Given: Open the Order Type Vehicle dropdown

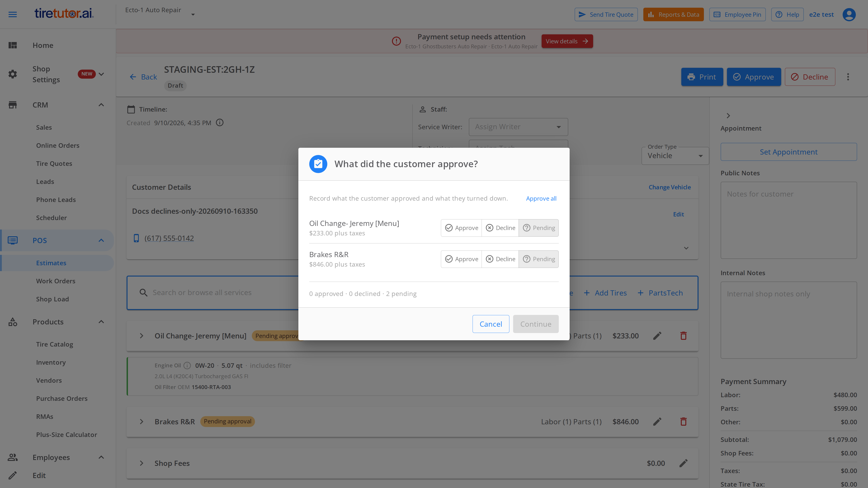Looking at the screenshot, I should (675, 156).
